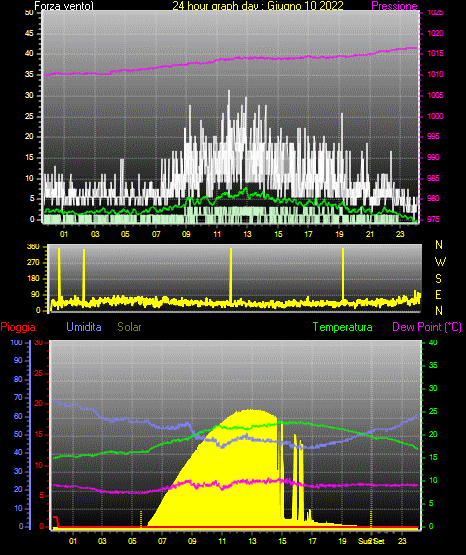Viewport: 466px width, 555px height.
Task: Click the "E" compass direction label
Action: pos(438,294)
